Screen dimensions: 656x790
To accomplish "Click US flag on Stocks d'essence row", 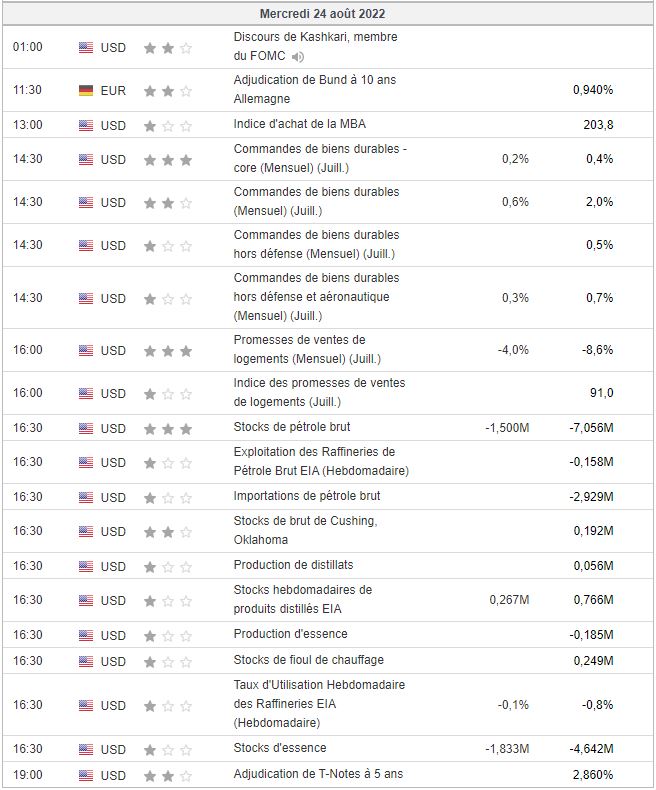I will click(86, 749).
